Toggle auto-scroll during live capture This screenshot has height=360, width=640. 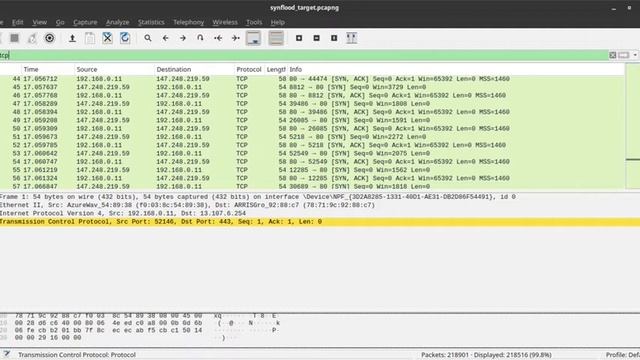[x=253, y=38]
